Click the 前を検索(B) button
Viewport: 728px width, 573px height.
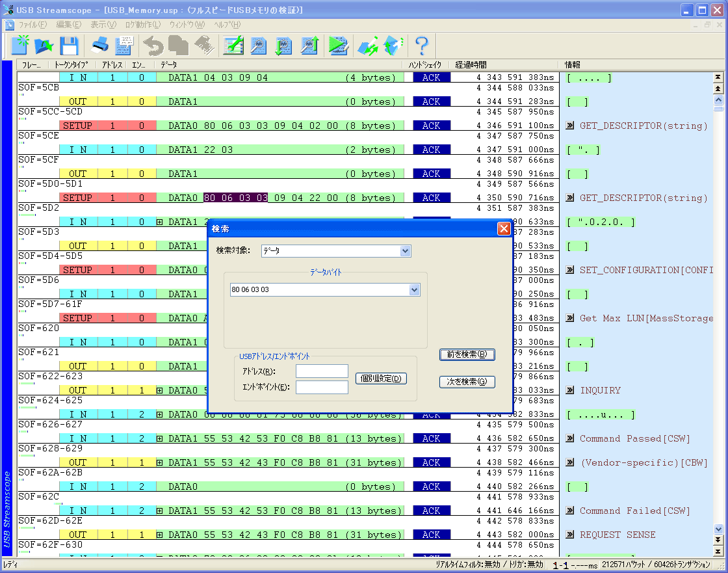point(467,354)
